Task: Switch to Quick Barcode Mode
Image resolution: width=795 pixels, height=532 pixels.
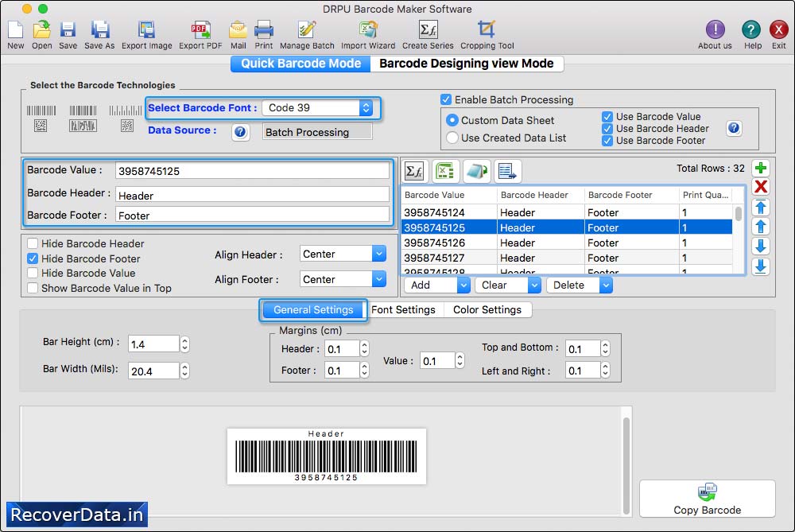Action: pos(301,64)
